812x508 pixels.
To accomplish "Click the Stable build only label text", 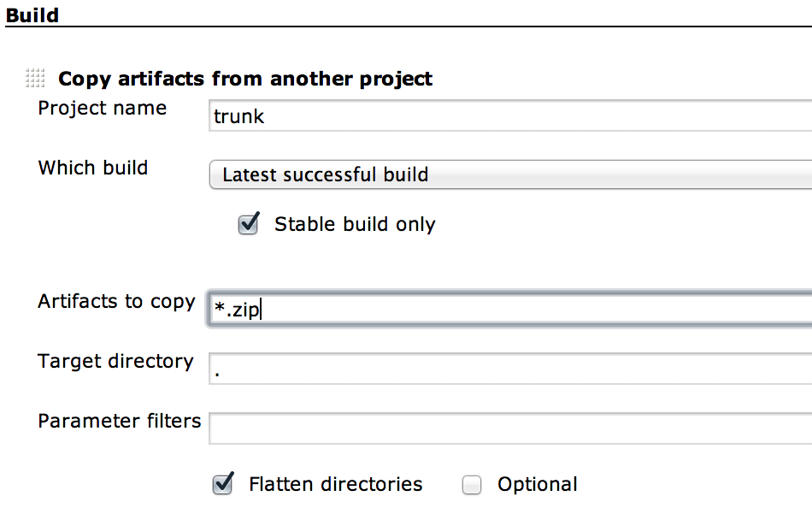I will [x=354, y=225].
